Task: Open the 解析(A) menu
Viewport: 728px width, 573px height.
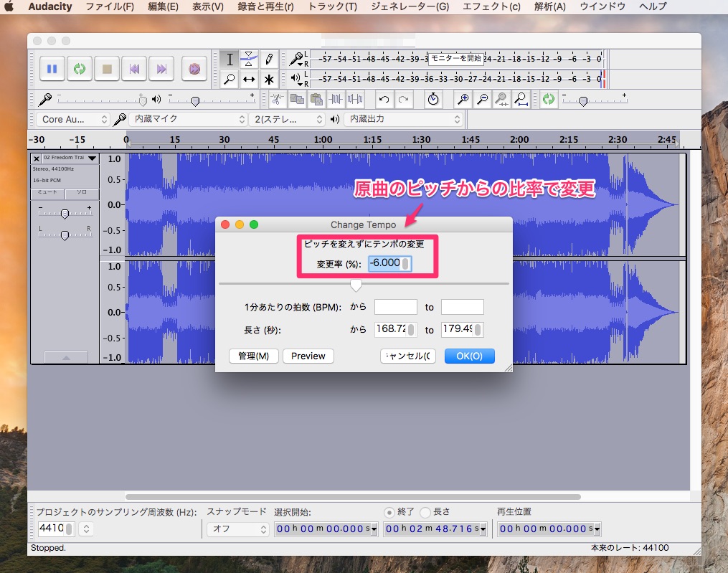Action: coord(550,6)
